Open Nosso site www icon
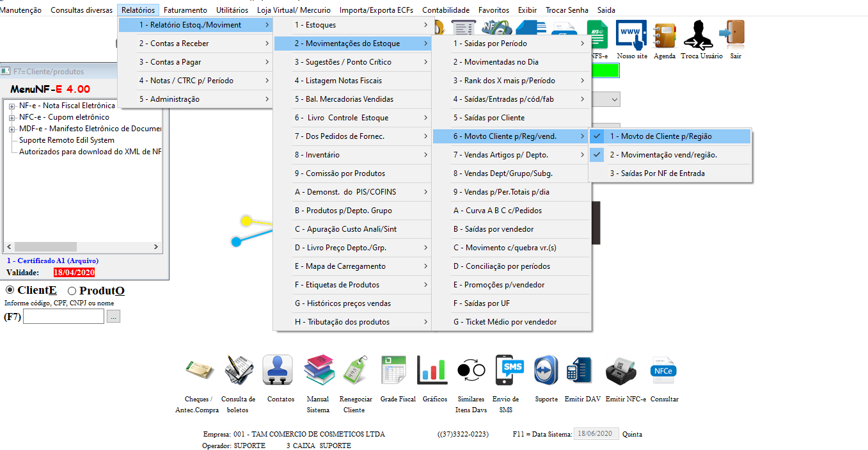The image size is (868, 450). click(x=631, y=35)
